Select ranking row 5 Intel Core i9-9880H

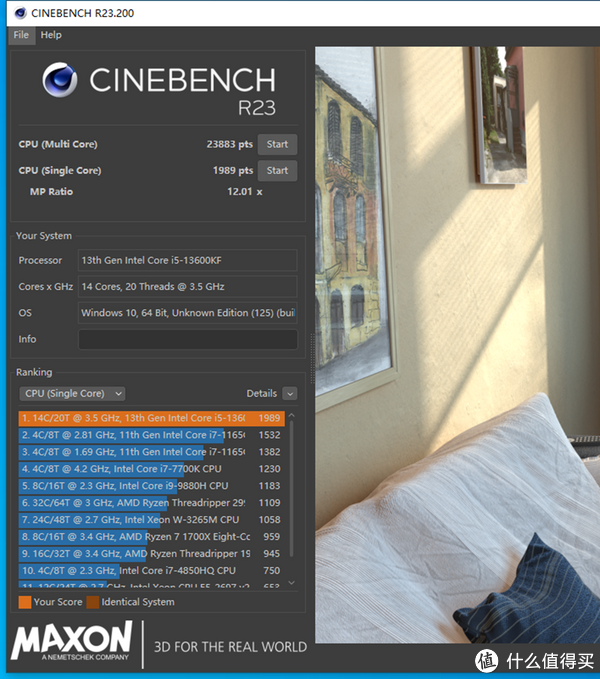(152, 485)
